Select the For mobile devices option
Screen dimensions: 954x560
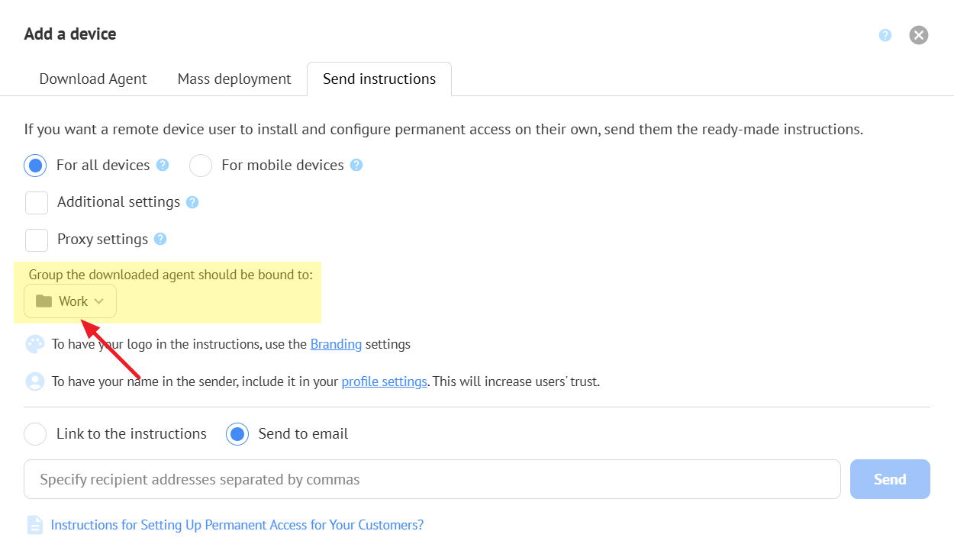201,166
